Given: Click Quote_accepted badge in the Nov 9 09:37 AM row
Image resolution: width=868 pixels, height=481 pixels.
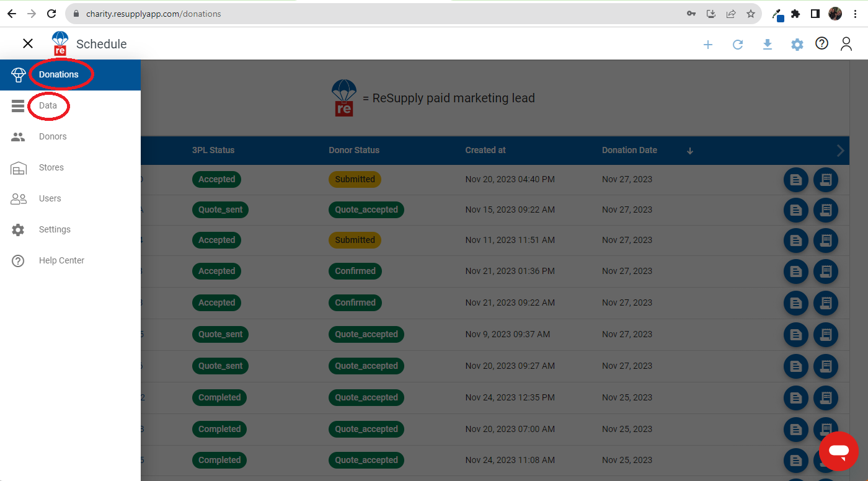Looking at the screenshot, I should 366,334.
